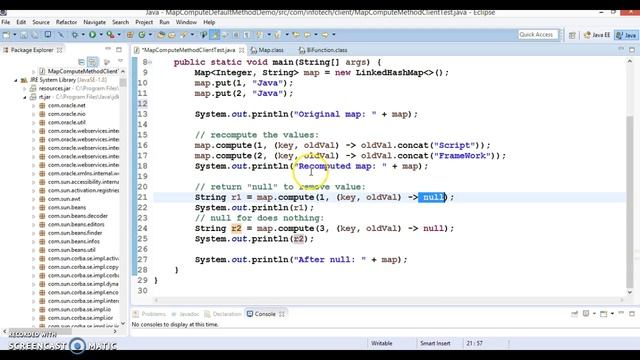Screen dimensions: 640x360
Task: Click the Debug bug icon in toolbar
Action: (75, 35)
